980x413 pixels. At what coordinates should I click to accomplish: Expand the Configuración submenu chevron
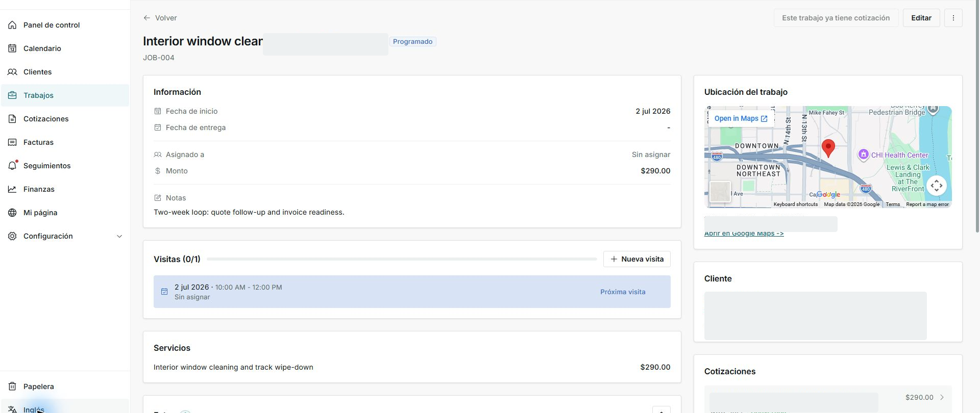(x=119, y=236)
